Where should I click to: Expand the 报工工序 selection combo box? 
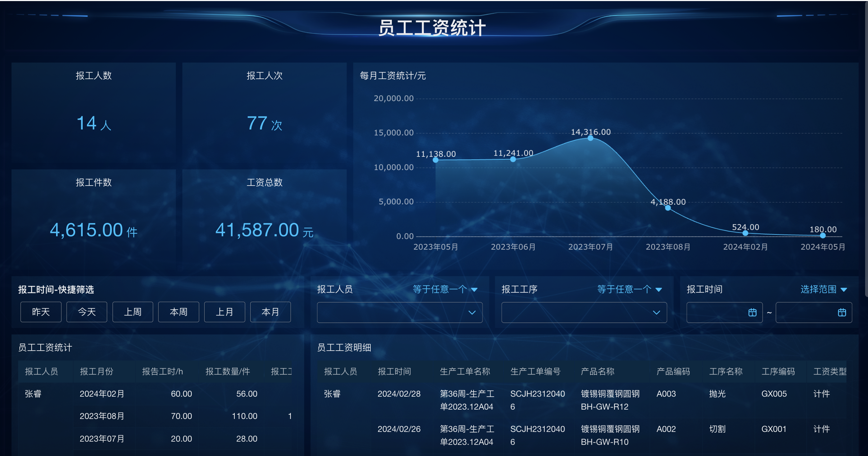click(x=584, y=313)
